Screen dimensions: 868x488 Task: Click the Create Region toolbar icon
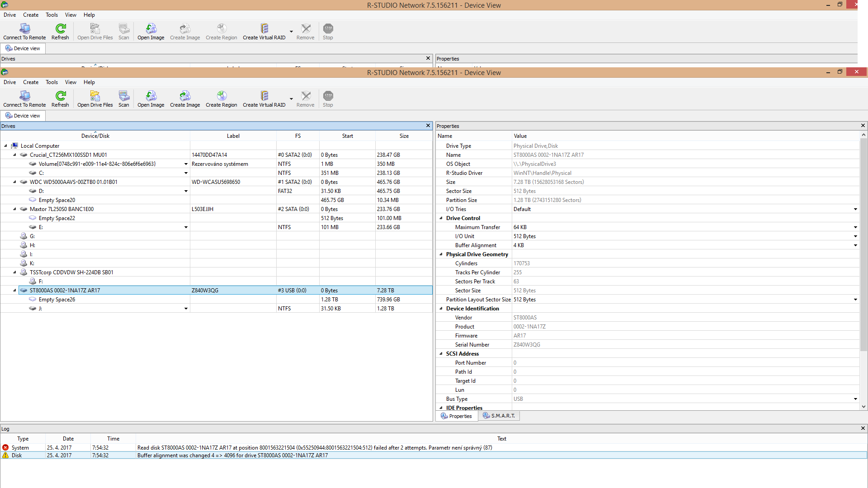[x=221, y=96]
